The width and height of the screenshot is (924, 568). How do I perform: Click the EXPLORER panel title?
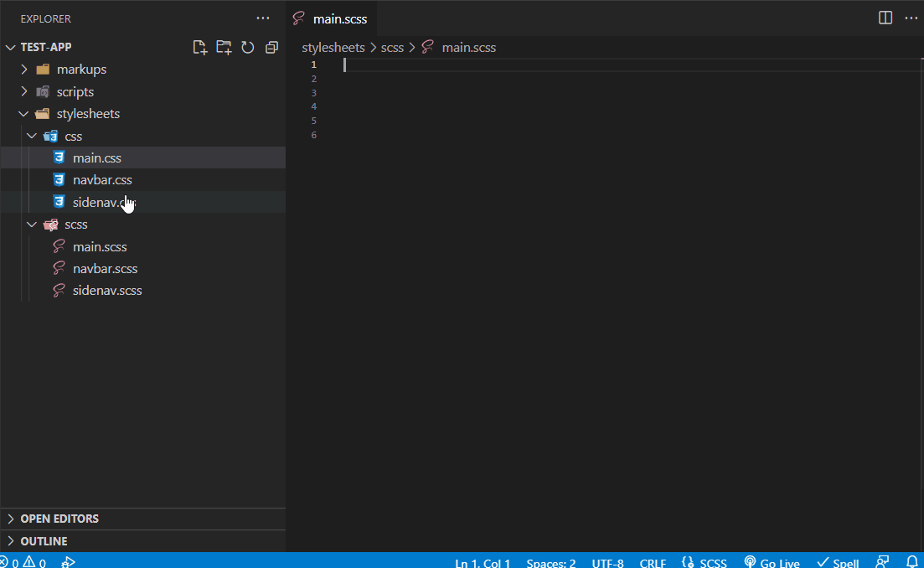[x=45, y=19]
